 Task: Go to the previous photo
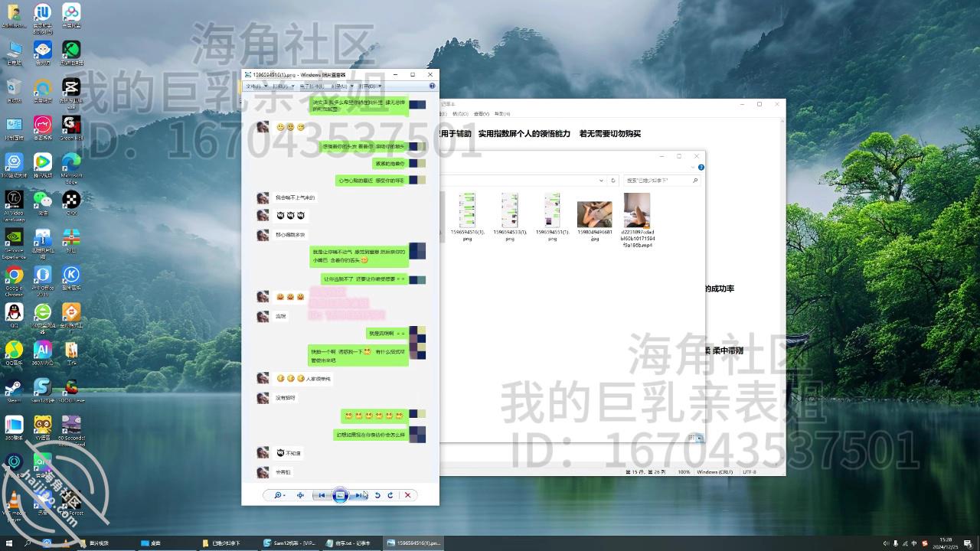pyautogui.click(x=322, y=495)
